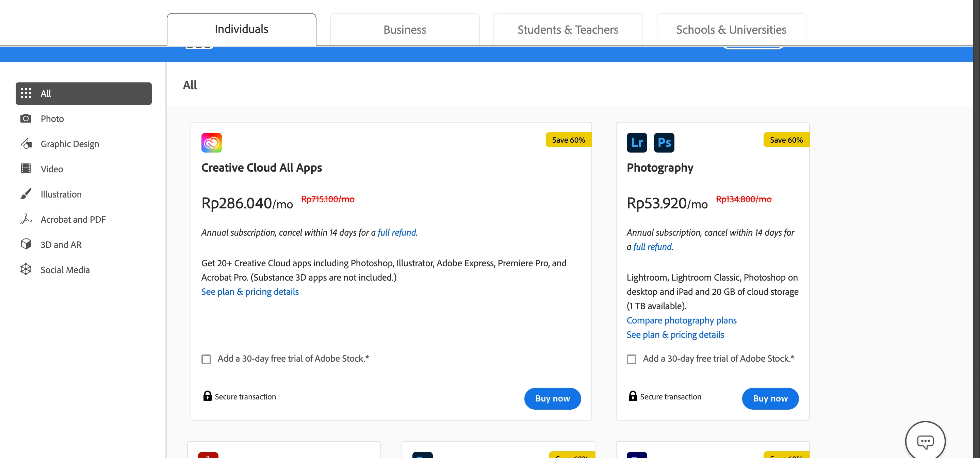Open Compare photography plans link

pos(681,320)
